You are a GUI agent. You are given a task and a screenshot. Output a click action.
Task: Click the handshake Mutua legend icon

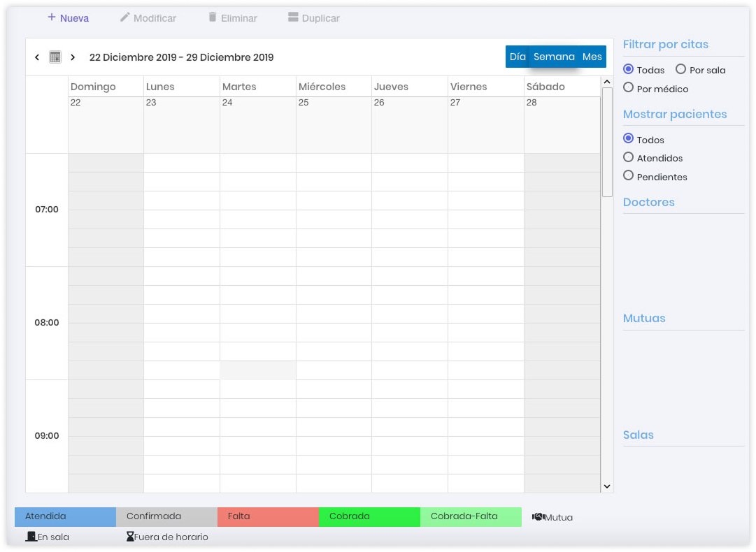(538, 517)
